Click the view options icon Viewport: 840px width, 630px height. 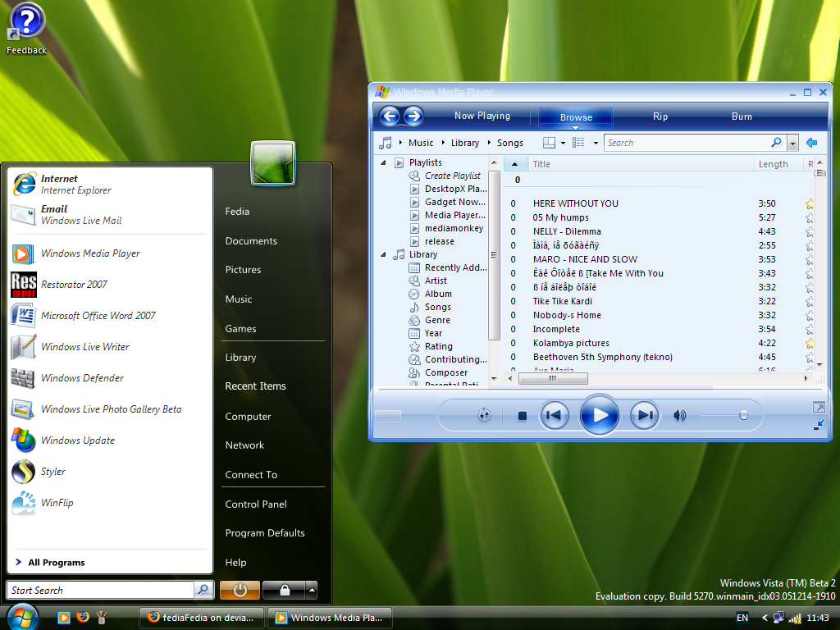[x=578, y=143]
